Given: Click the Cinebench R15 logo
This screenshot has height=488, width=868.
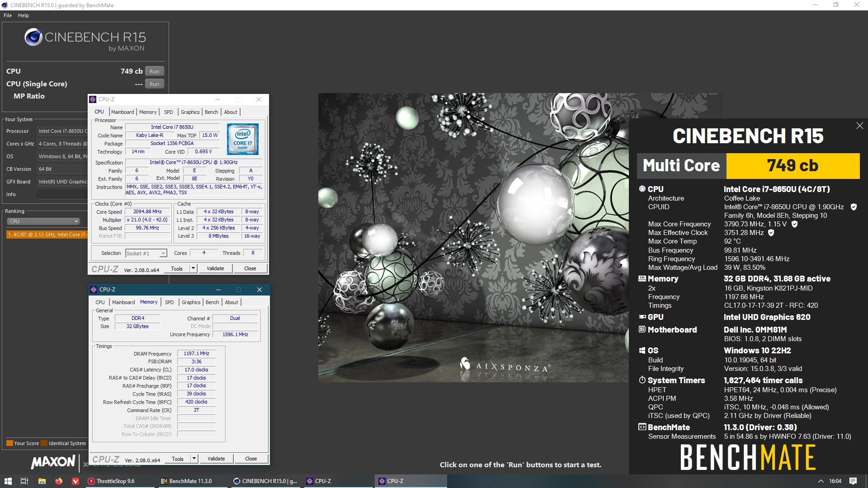Looking at the screenshot, I should [85, 40].
